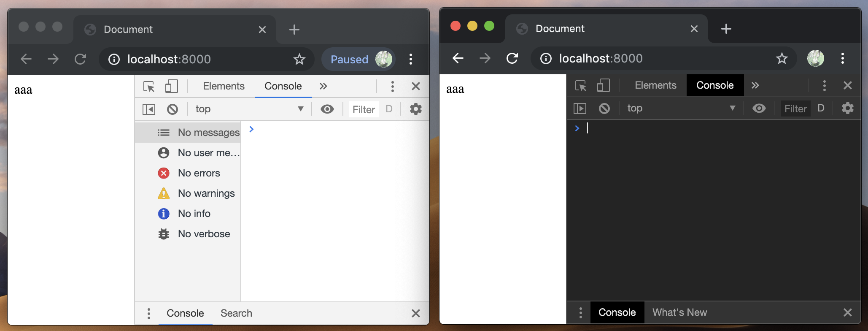Switch to What's New drawer tab
Viewport: 868px width, 331px height.
coord(679,312)
